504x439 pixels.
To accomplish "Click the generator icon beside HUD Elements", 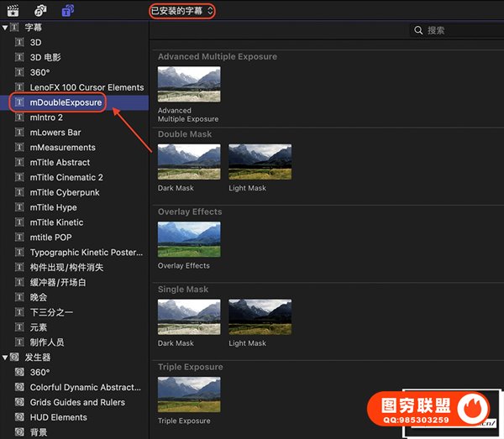I will point(19,417).
